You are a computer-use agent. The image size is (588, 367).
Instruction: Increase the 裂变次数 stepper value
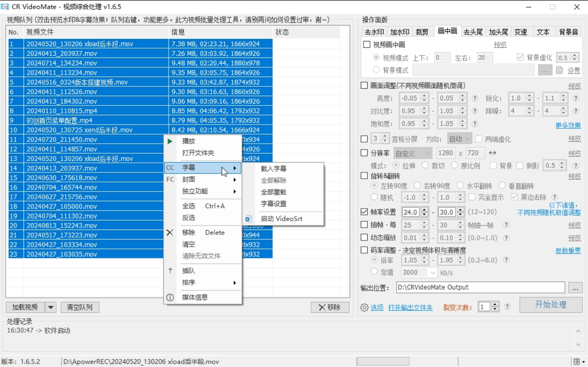point(495,305)
